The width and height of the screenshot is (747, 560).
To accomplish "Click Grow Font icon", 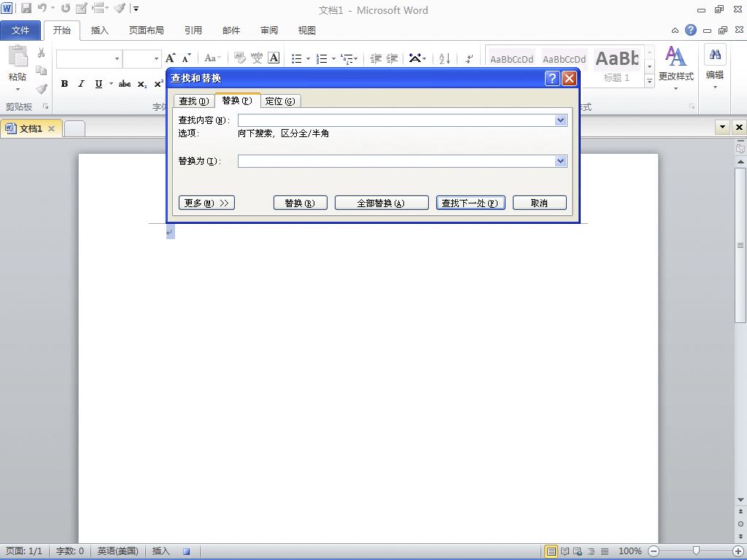I will tap(171, 58).
